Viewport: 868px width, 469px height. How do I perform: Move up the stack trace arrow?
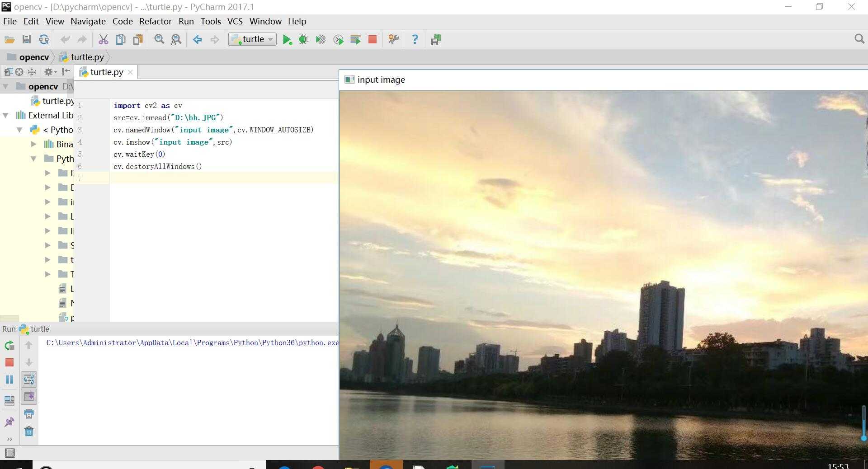[29, 345]
